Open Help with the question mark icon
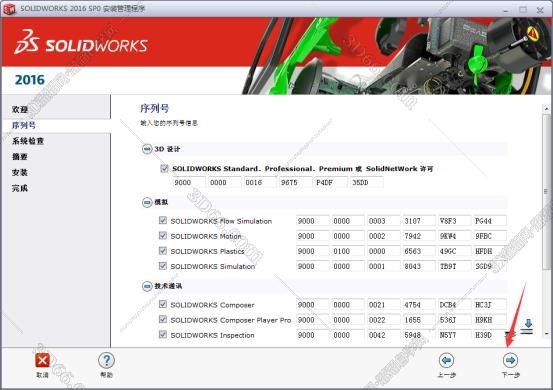 [106, 360]
